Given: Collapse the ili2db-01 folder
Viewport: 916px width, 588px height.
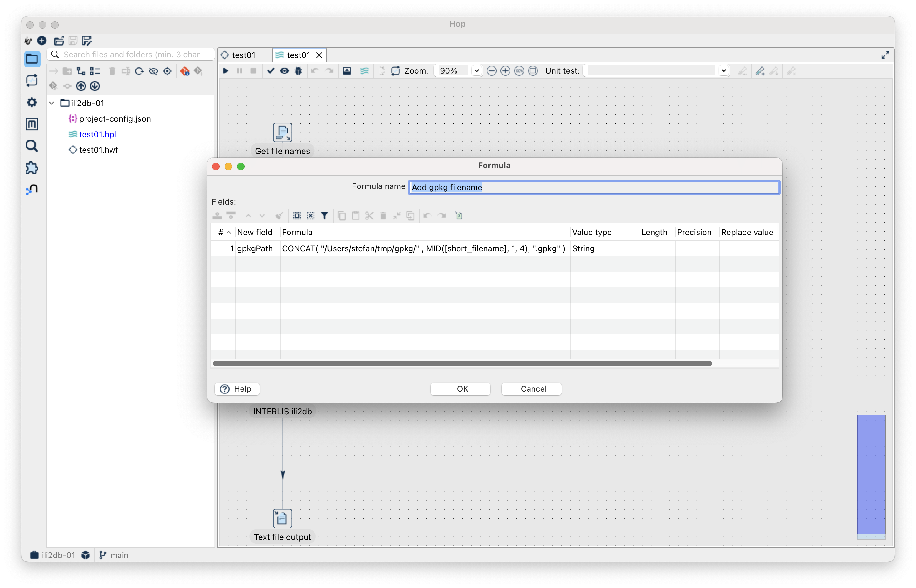Looking at the screenshot, I should [x=52, y=103].
